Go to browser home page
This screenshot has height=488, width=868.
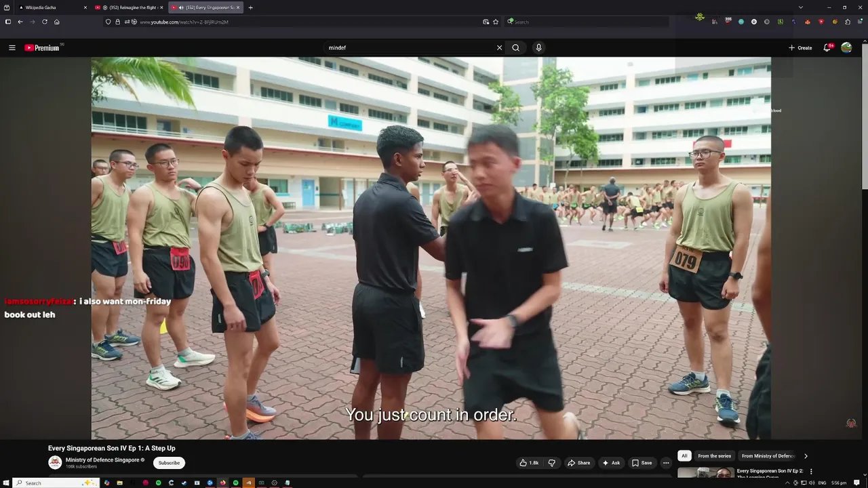tap(57, 22)
